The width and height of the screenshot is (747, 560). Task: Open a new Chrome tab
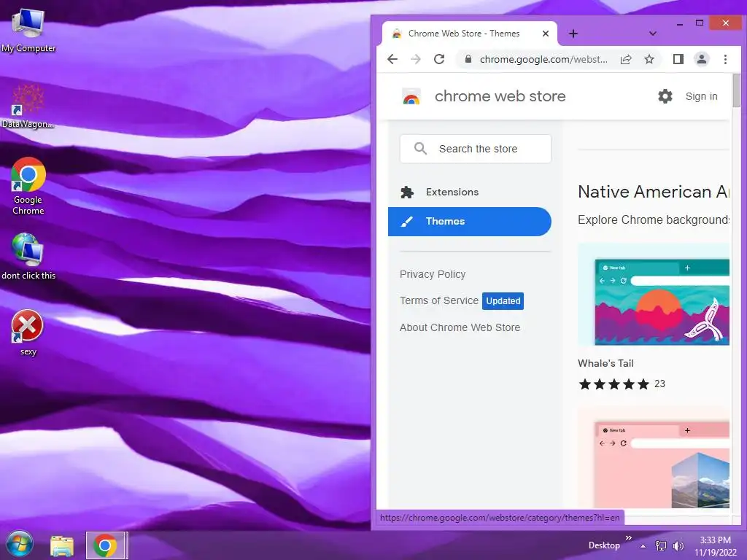coord(573,34)
